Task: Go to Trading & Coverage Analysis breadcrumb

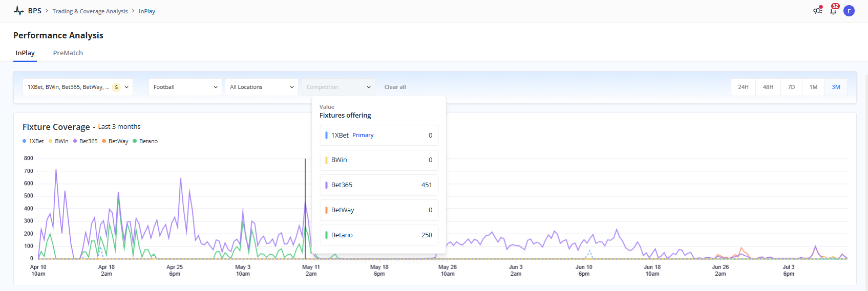Action: coord(90,11)
